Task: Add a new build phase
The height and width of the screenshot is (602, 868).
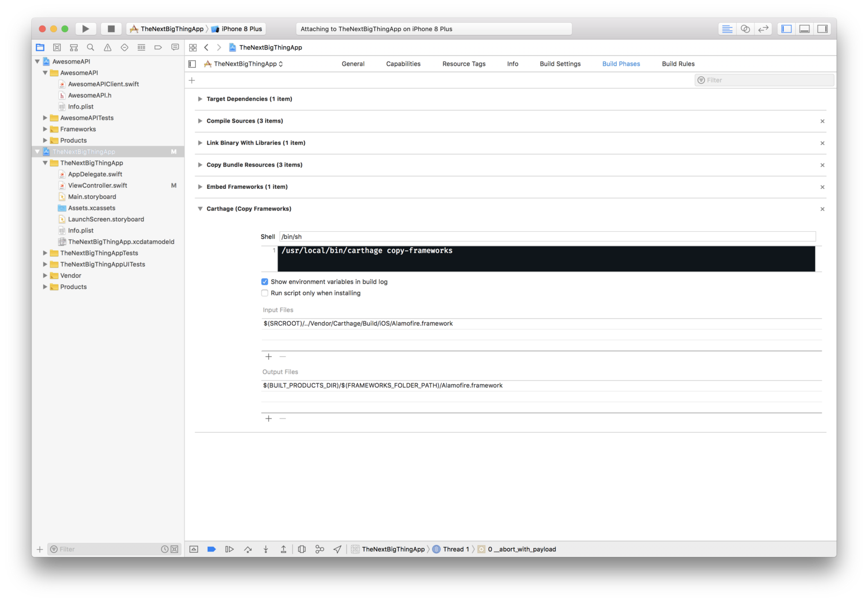Action: pos(192,80)
